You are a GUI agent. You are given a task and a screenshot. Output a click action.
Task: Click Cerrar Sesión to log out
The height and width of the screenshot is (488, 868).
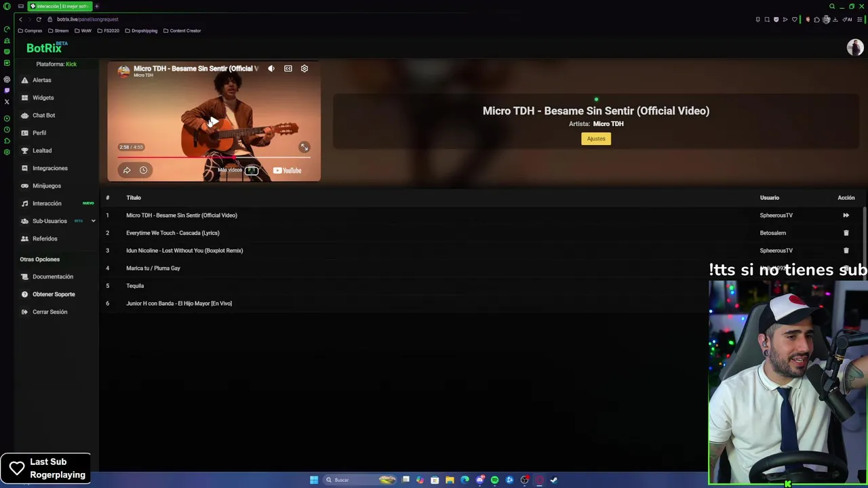click(x=50, y=312)
